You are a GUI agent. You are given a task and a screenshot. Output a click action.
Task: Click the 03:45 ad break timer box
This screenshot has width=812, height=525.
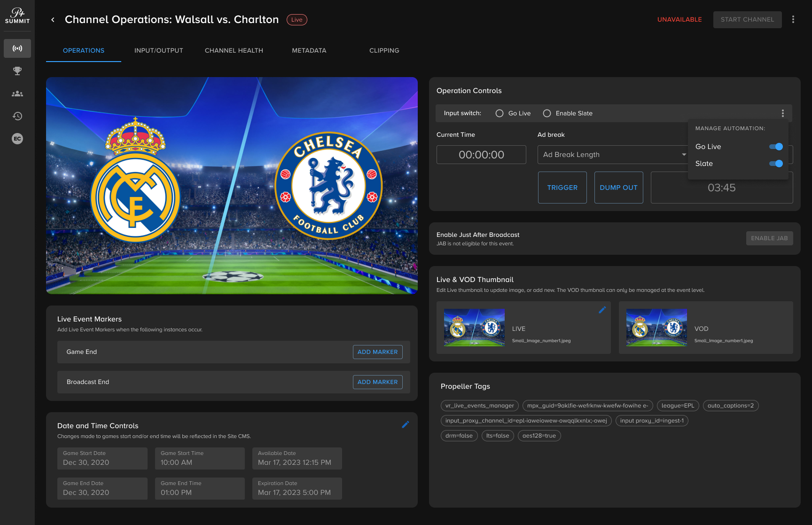722,188
